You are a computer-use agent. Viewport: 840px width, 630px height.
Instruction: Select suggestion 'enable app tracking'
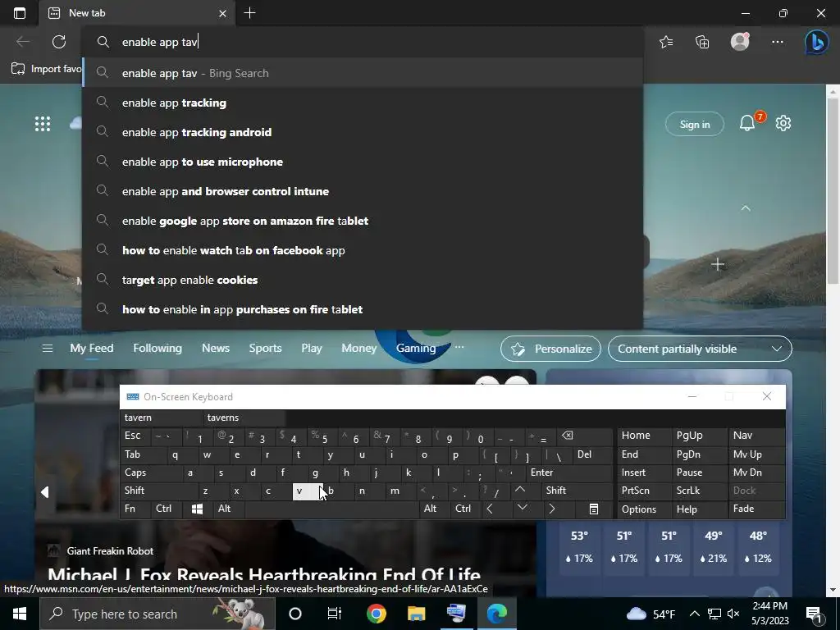363,103
